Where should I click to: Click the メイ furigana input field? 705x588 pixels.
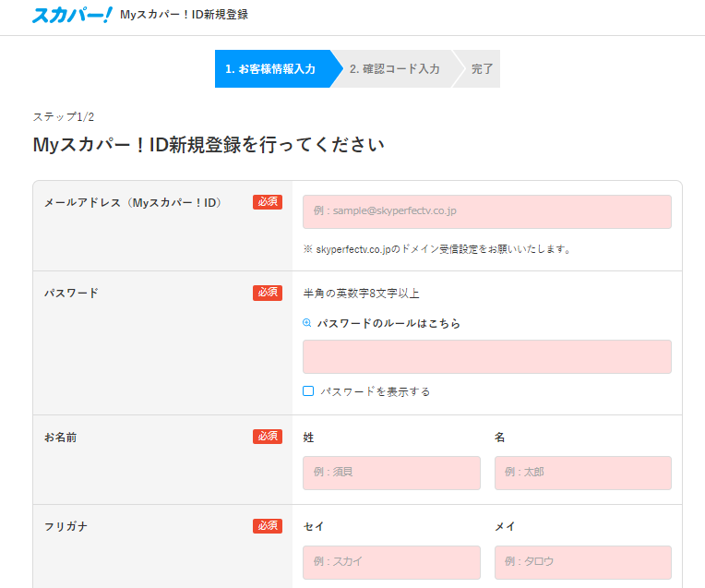click(x=582, y=562)
